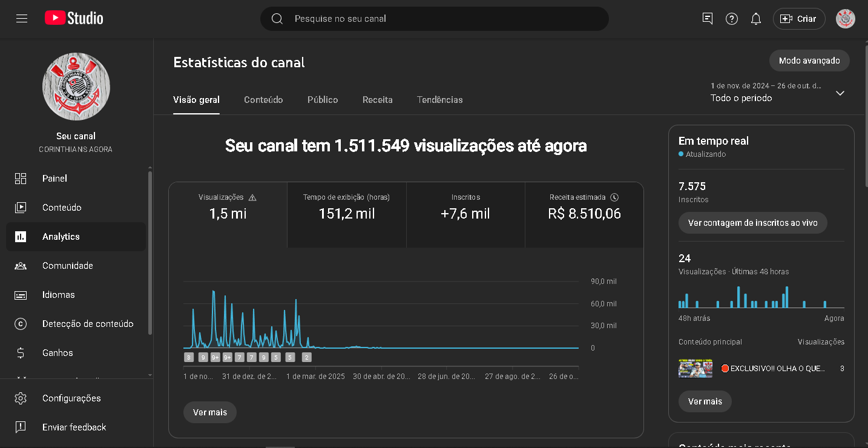Open the comments icon beside the help icon
Image resolution: width=868 pixels, height=448 pixels.
coord(708,19)
